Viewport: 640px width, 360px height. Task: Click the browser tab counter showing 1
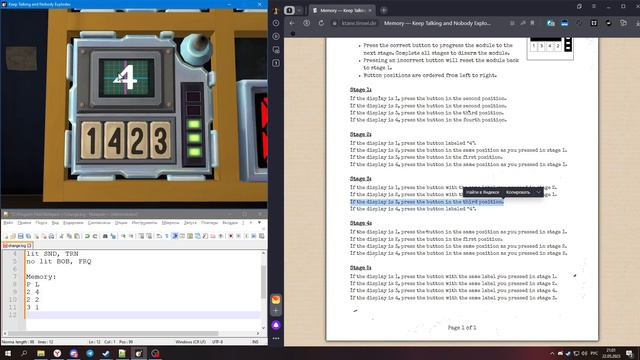click(289, 10)
